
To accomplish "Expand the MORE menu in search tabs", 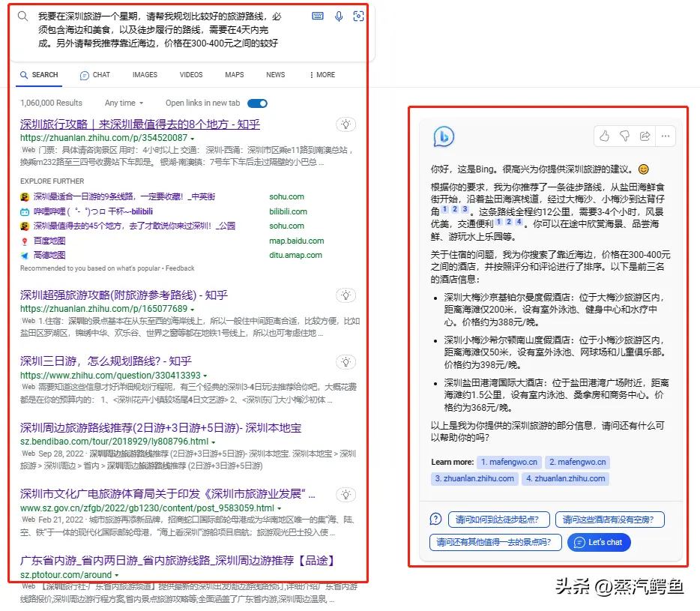I will pyautogui.click(x=322, y=74).
